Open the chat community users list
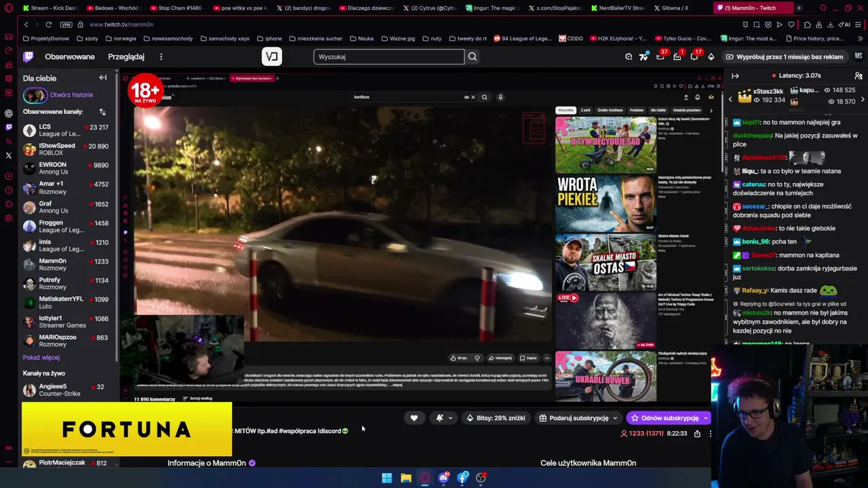868x488 pixels. (859, 76)
